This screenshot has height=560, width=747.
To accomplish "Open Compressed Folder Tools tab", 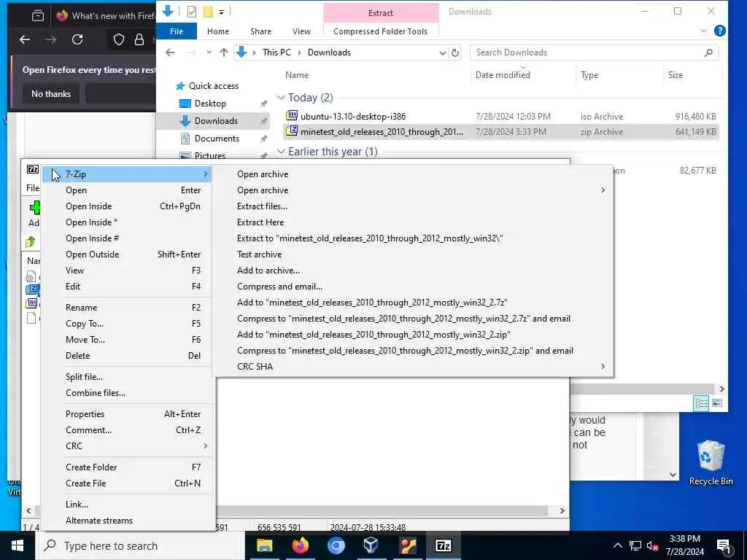I will pos(380,31).
